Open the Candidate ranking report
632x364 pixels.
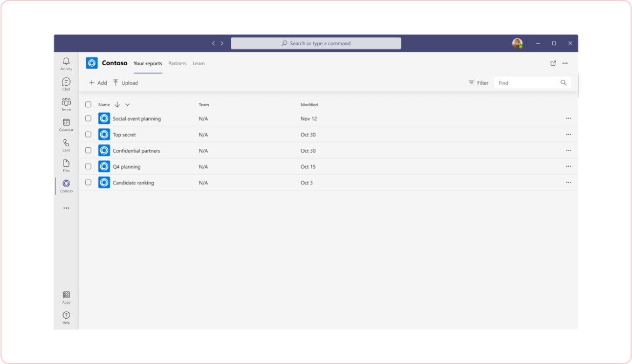click(x=133, y=183)
